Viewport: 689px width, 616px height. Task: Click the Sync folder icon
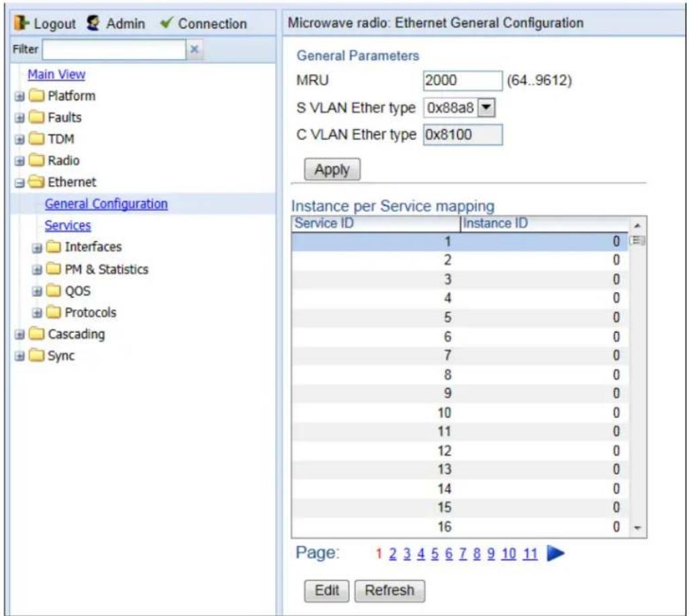(36, 355)
